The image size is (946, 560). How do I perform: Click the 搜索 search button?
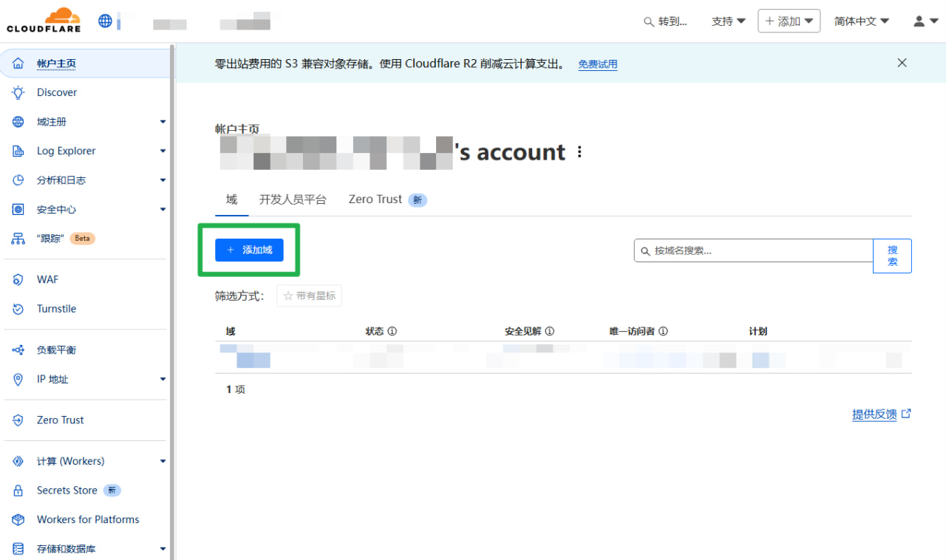point(892,256)
